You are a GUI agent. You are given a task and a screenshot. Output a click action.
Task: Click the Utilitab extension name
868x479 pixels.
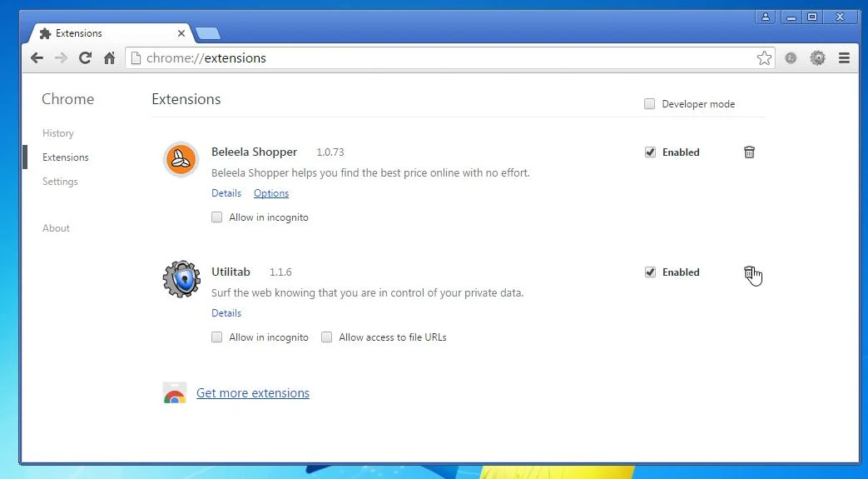click(x=231, y=272)
